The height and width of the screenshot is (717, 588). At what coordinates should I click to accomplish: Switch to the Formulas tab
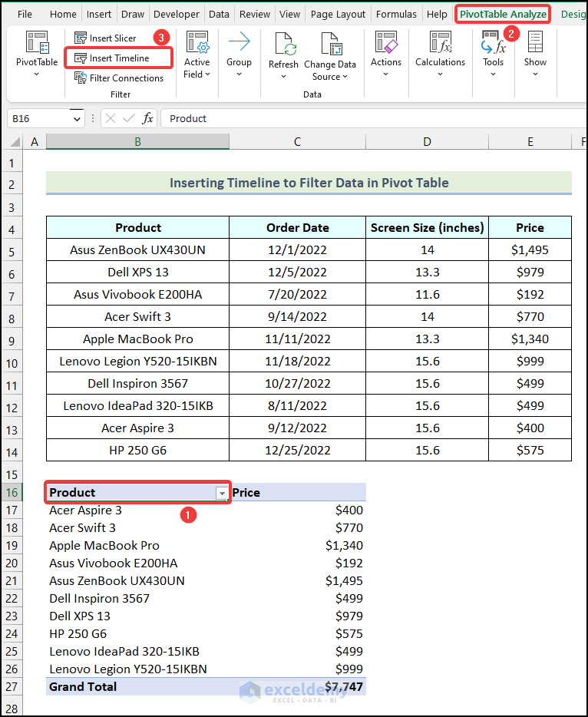pyautogui.click(x=396, y=14)
